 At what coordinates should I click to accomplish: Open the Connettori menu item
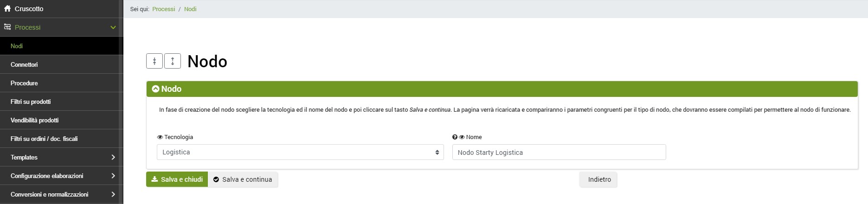pos(24,64)
